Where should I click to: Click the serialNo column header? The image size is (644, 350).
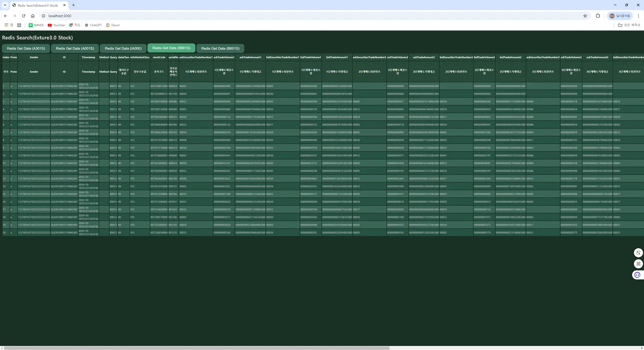[x=174, y=57]
